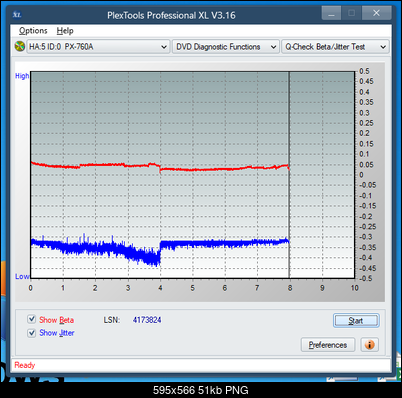
Task: Open the DVD Diagnostic Functions dropdown
Action: pos(226,47)
